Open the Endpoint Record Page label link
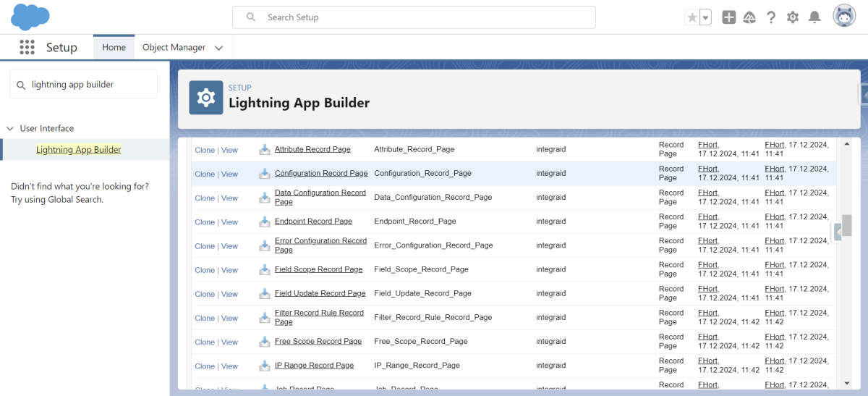The width and height of the screenshot is (868, 396). coord(313,221)
